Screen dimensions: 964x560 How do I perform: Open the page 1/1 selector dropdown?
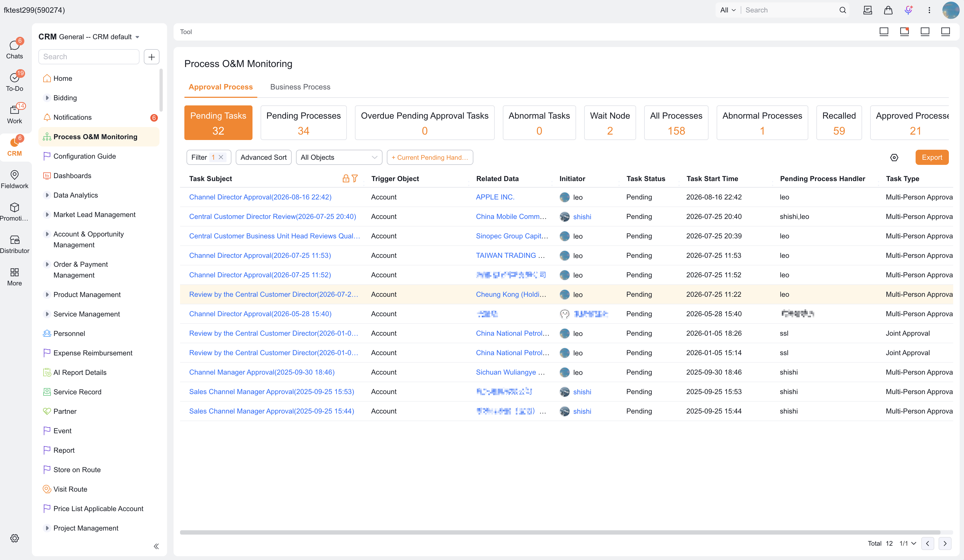[x=908, y=543]
